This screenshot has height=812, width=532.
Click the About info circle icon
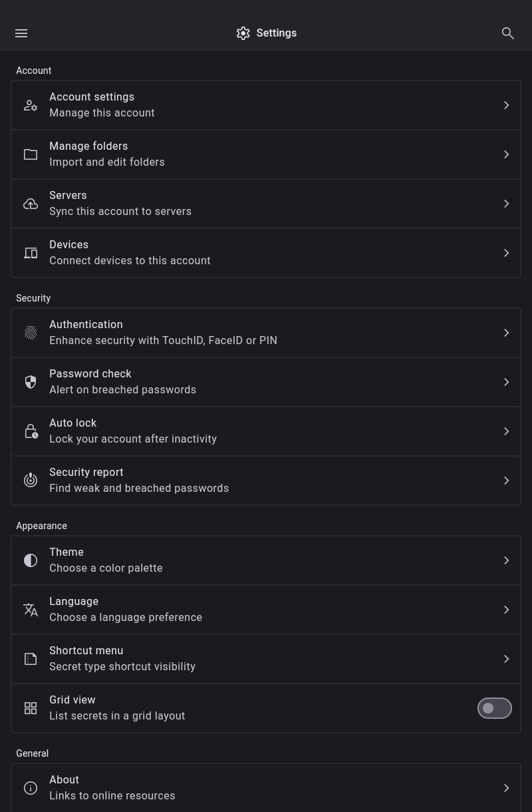(x=31, y=788)
